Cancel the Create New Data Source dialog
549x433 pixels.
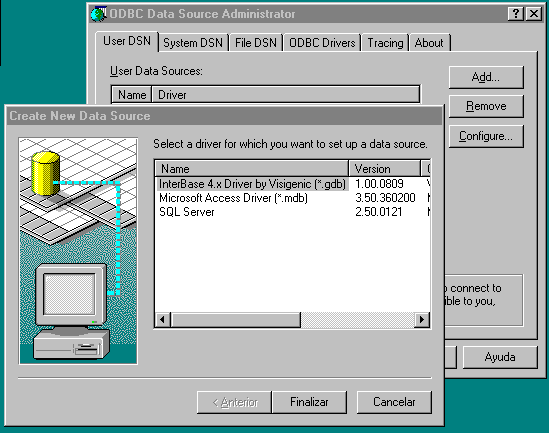(394, 402)
